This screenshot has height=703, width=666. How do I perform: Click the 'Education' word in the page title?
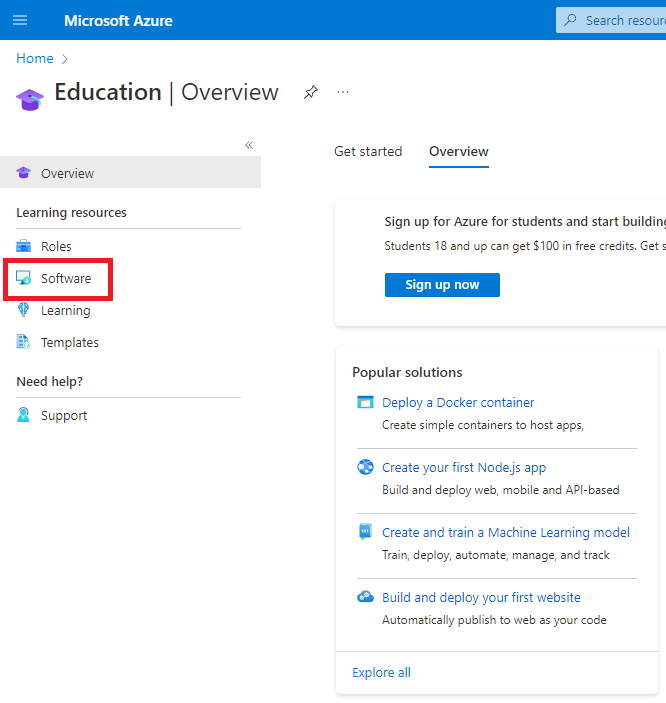click(x=108, y=92)
